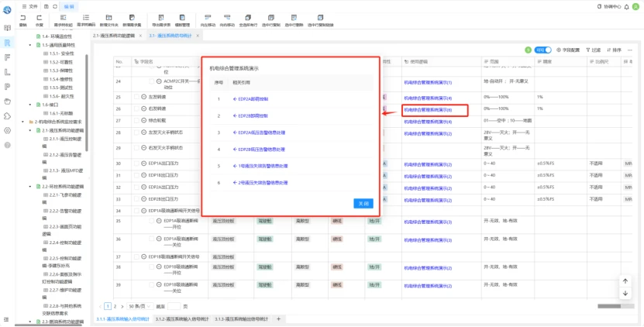Check the checkbox in row 30 EDP1A出口压力

point(136,163)
